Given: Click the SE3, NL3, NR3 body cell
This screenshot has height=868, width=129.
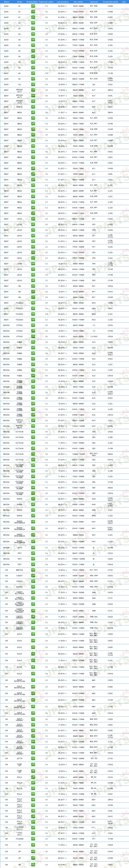Looking at the screenshot, I should [x=94, y=454].
